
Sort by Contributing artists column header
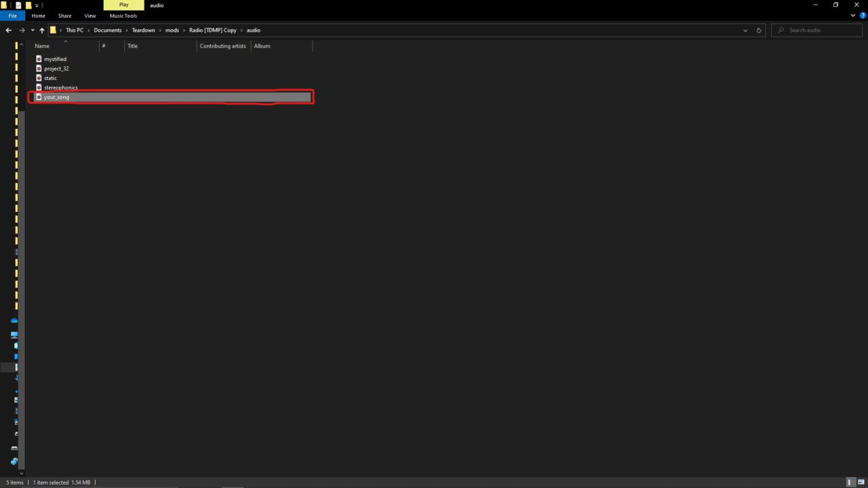pos(224,46)
